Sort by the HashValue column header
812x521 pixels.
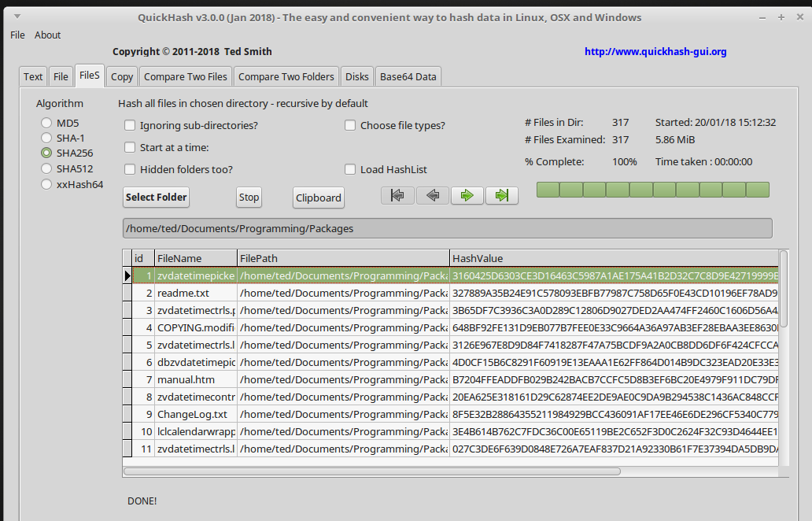point(614,258)
